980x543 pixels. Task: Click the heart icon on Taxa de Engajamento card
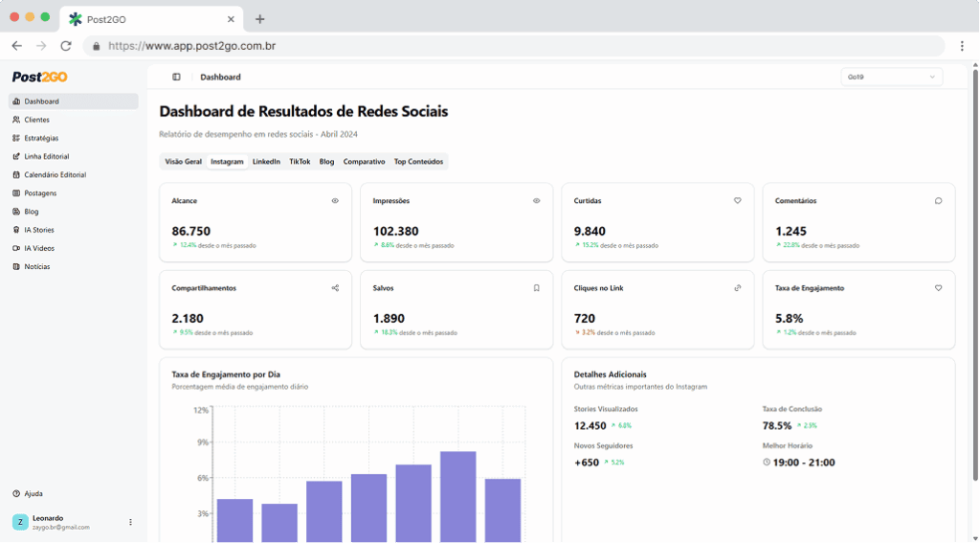click(x=938, y=288)
